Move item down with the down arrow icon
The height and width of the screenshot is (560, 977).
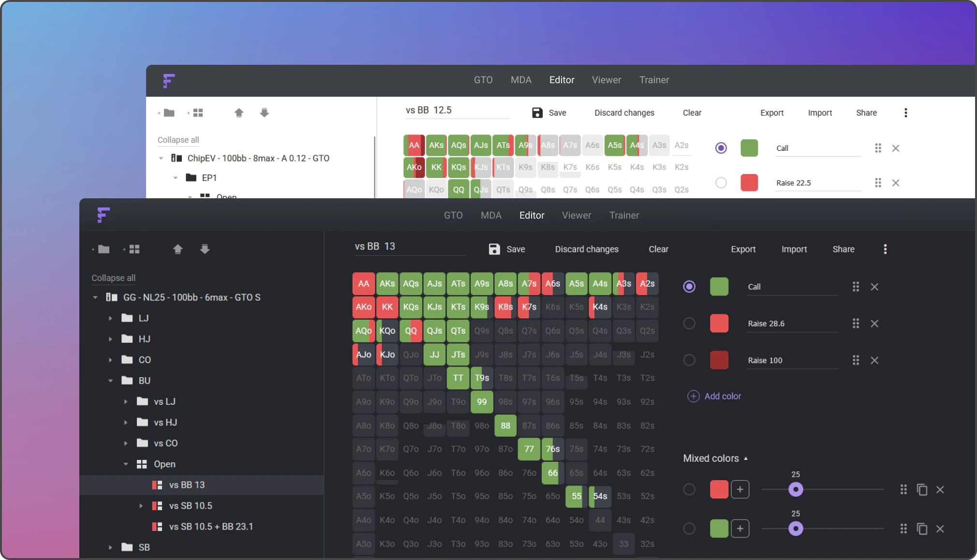click(205, 249)
